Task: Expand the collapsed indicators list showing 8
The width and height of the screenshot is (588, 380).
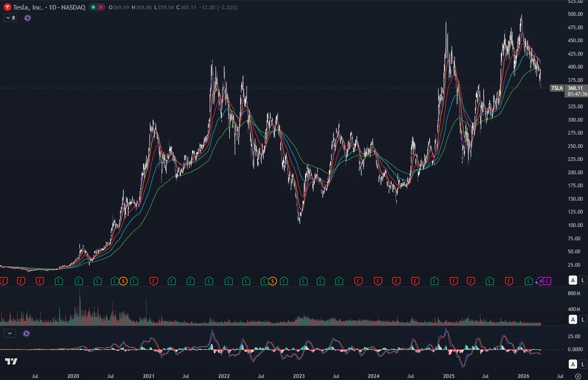Action: pos(10,18)
